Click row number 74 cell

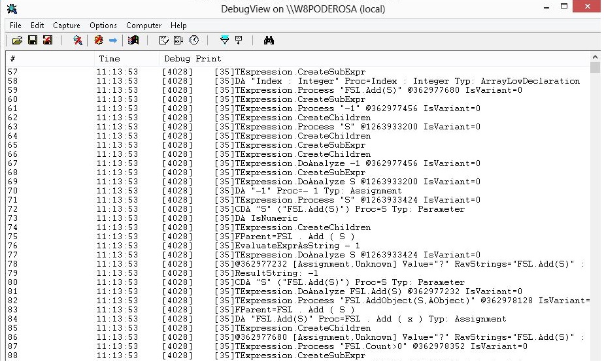click(12, 227)
